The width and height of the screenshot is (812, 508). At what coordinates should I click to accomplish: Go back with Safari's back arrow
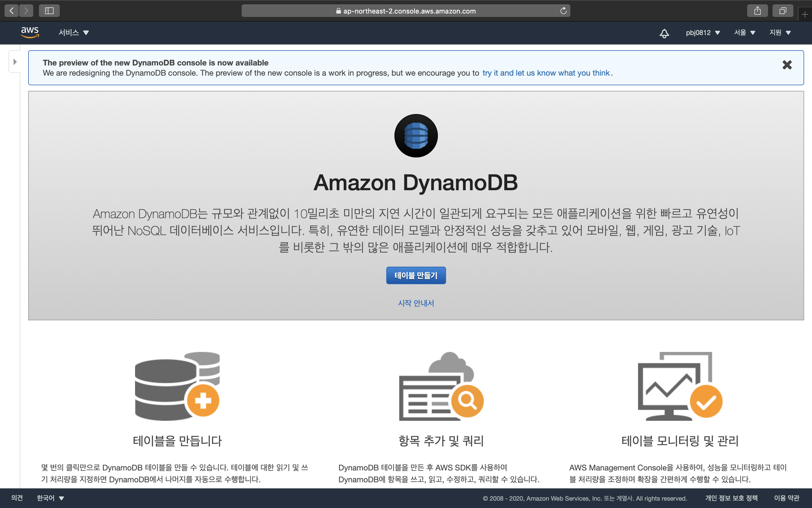[12, 11]
